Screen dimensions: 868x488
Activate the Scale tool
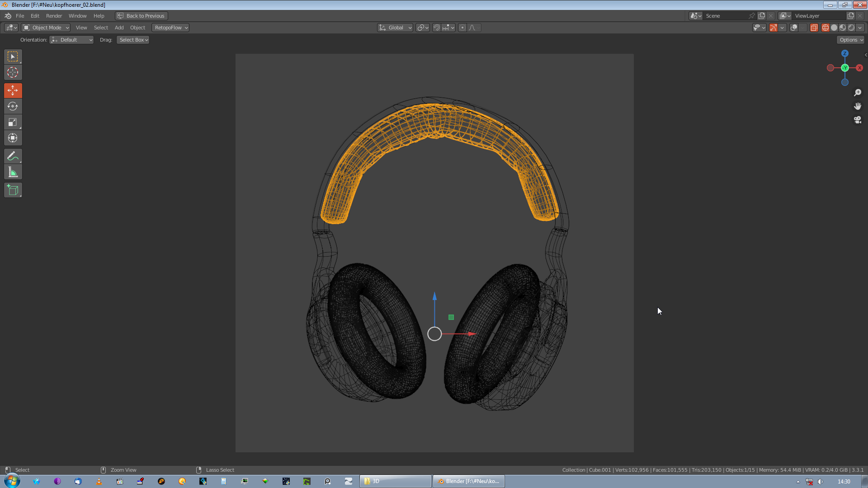click(13, 122)
